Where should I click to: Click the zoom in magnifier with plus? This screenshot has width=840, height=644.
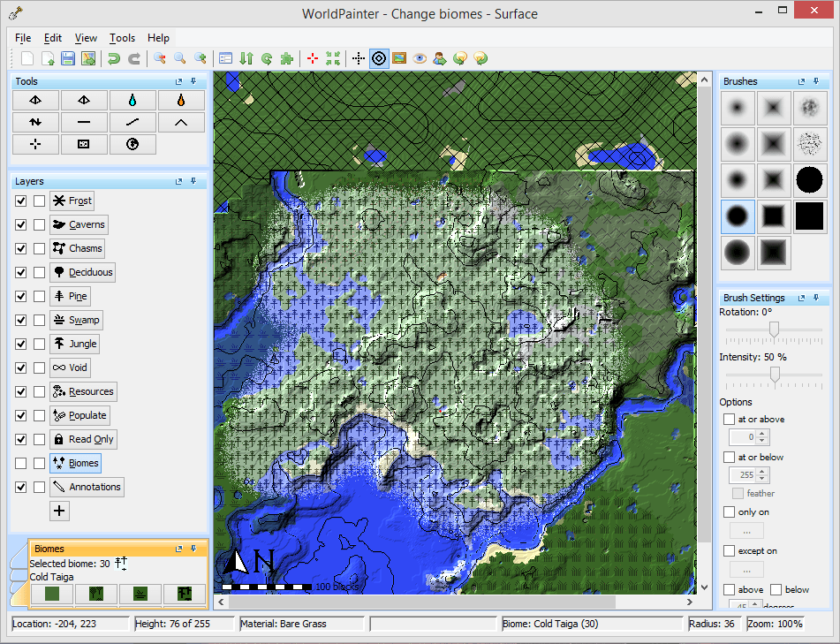coord(201,58)
